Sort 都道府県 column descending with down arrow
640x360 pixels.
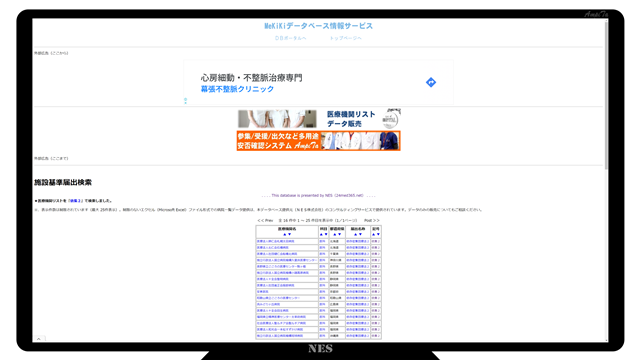click(340, 234)
